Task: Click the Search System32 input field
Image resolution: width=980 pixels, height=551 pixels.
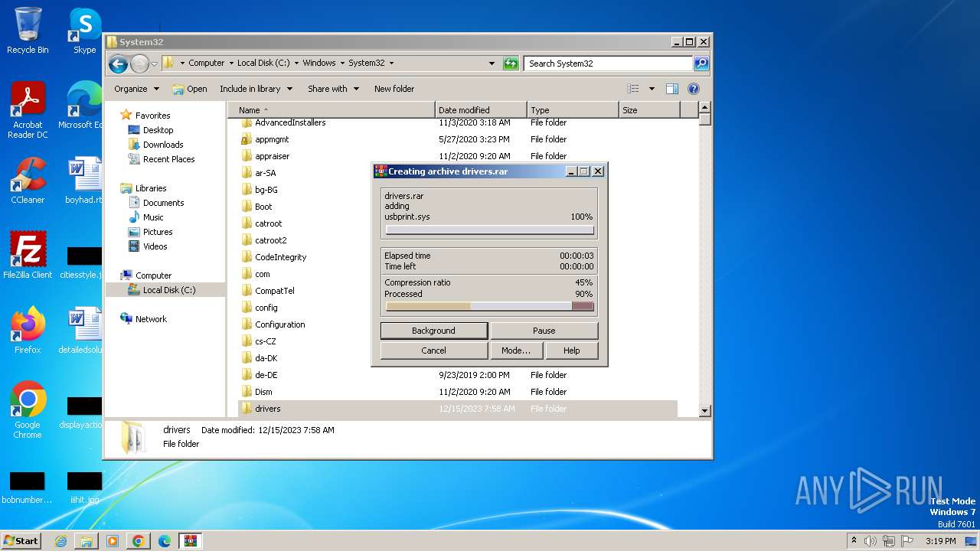Action: click(609, 64)
